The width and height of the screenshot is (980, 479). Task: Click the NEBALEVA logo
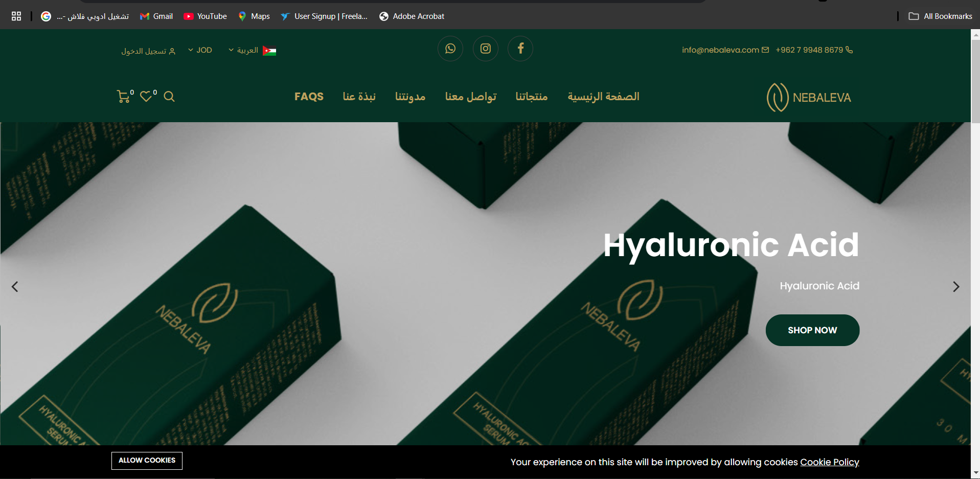coord(808,97)
